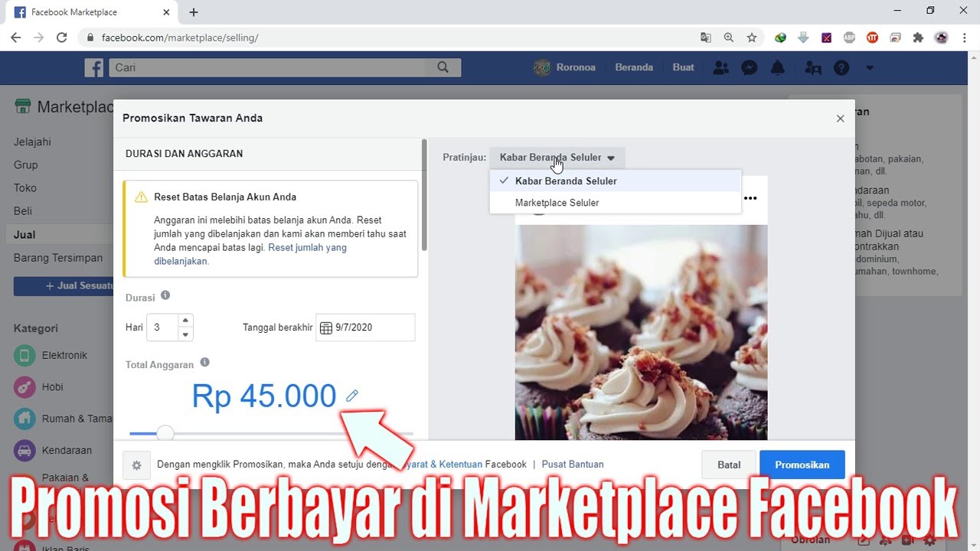Open the friend requests icon
Image resolution: width=980 pixels, height=551 pixels.
pyautogui.click(x=720, y=67)
